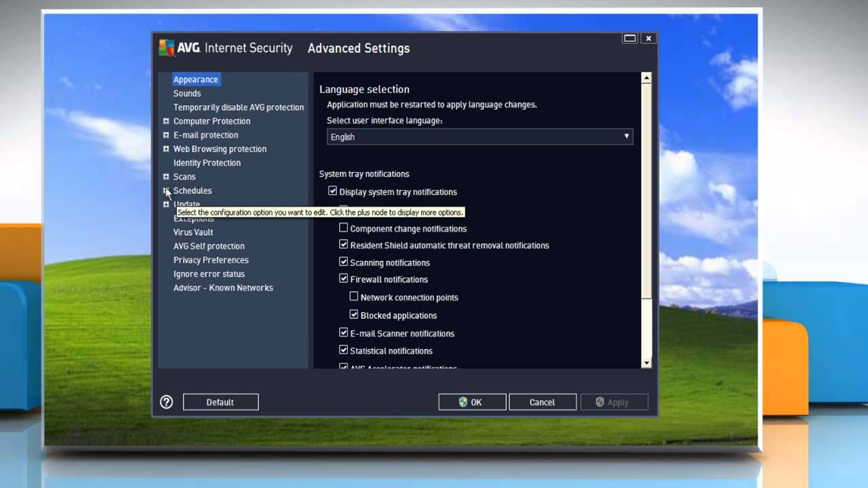Toggle Resident Shield automatic threat removal notifications

343,245
